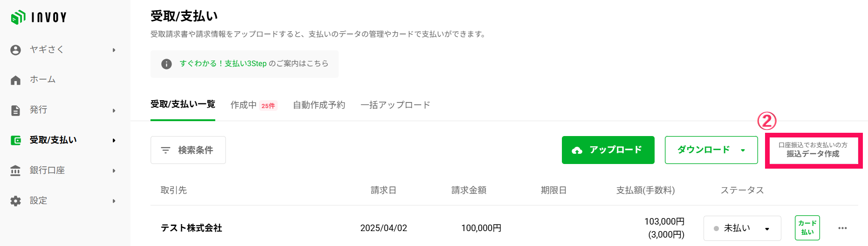The width and height of the screenshot is (868, 246).
Task: Click the 振込データ作成 button
Action: point(813,150)
